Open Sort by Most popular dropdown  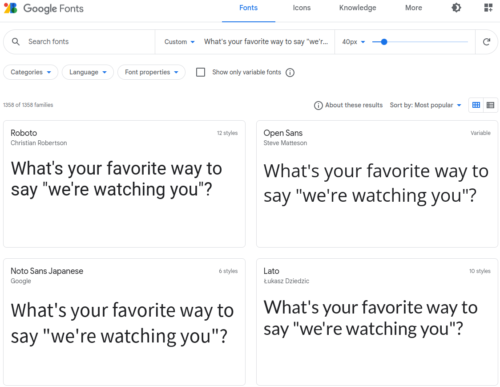[x=425, y=105]
